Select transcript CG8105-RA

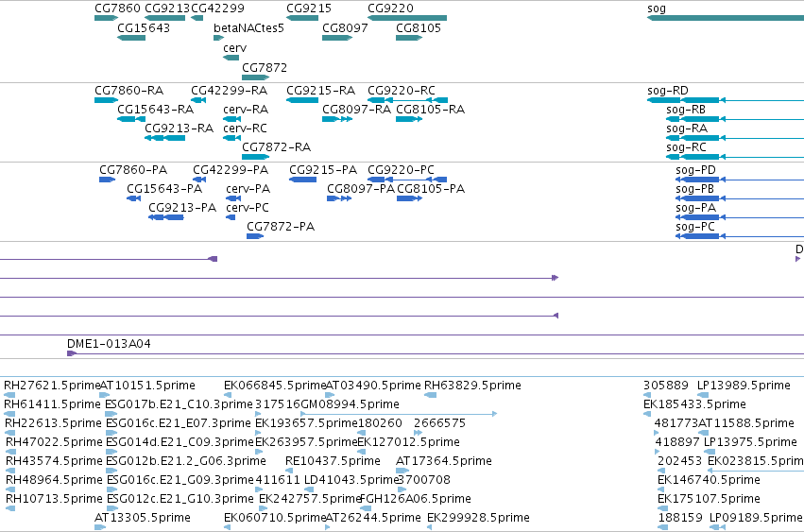click(409, 119)
